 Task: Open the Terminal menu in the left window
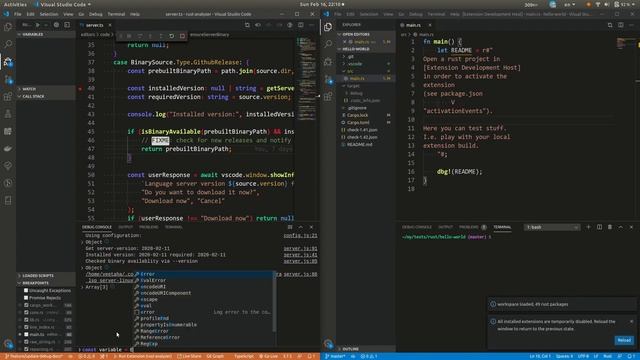(x=116, y=14)
